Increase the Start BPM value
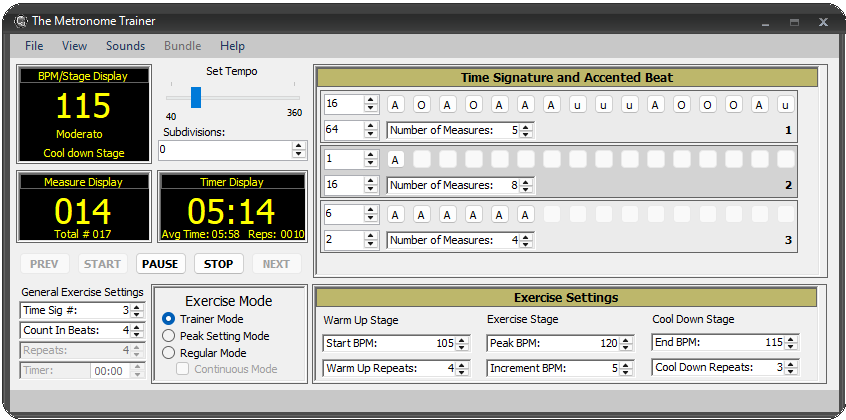The height and width of the screenshot is (420, 846). (x=462, y=340)
